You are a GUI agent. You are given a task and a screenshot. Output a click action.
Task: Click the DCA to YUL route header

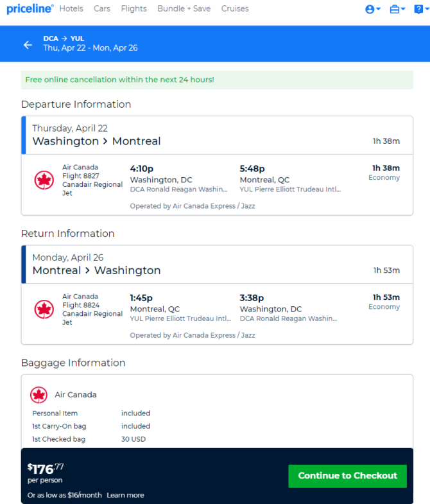pyautogui.click(x=64, y=39)
